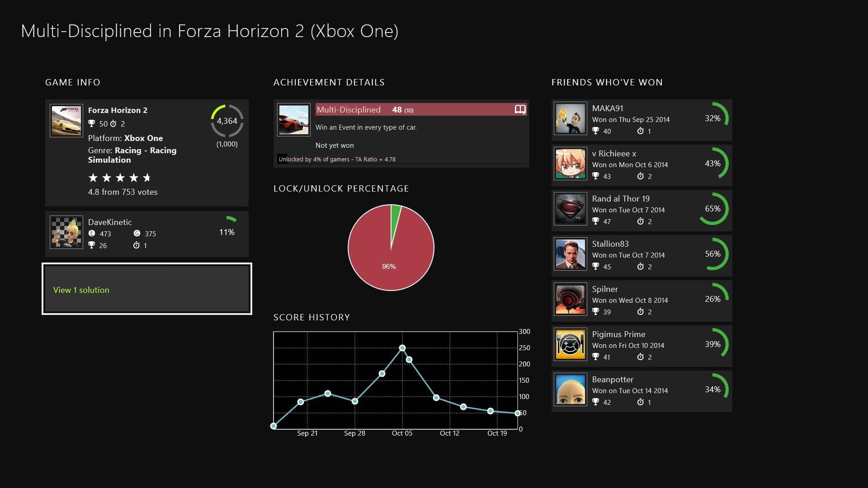This screenshot has height=488, width=868.
Task: Select the Multi-Disciplined achievement title bar
Action: pos(421,109)
